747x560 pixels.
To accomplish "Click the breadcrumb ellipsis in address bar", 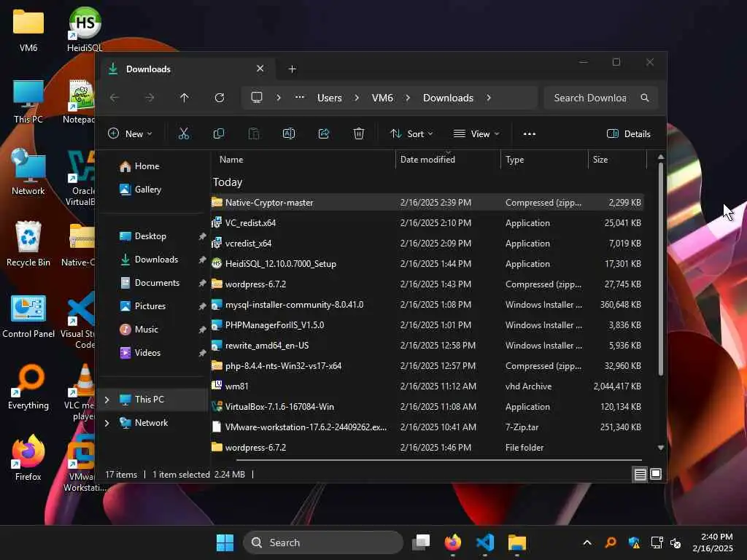I will pos(300,98).
